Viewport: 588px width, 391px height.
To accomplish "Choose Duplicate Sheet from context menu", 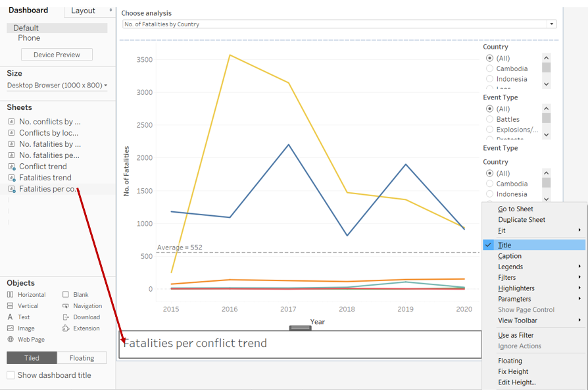I will click(x=522, y=220).
